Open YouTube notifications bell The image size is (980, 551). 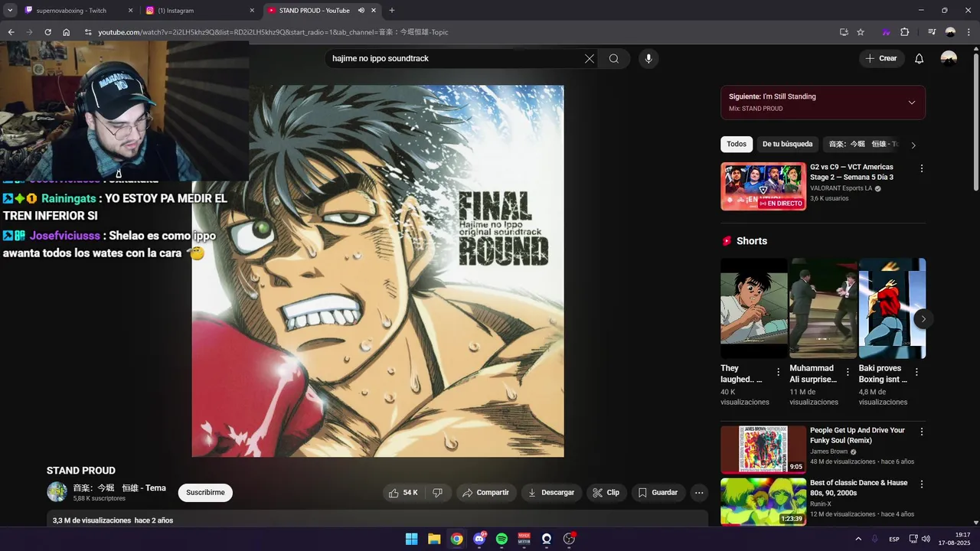[920, 59]
